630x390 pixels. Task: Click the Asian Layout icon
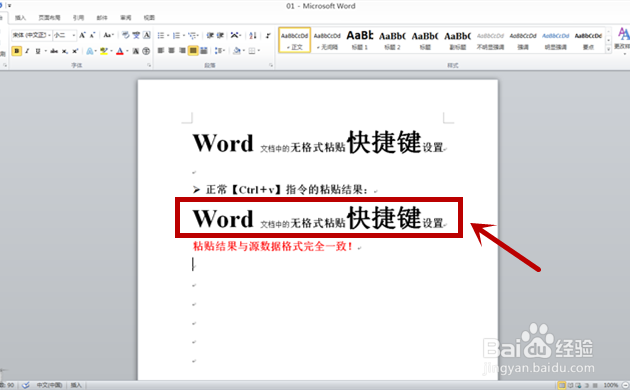click(x=234, y=35)
